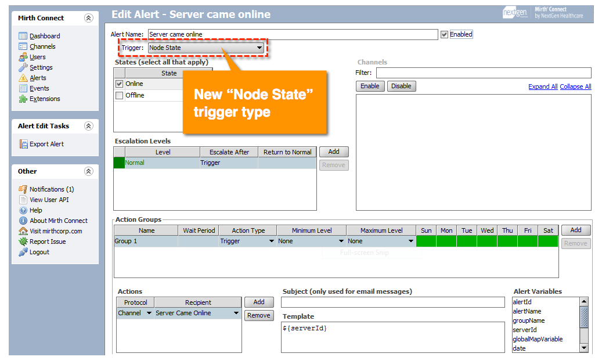Open the Trigger dropdown showing Node State
The height and width of the screenshot is (364, 602).
pos(206,48)
